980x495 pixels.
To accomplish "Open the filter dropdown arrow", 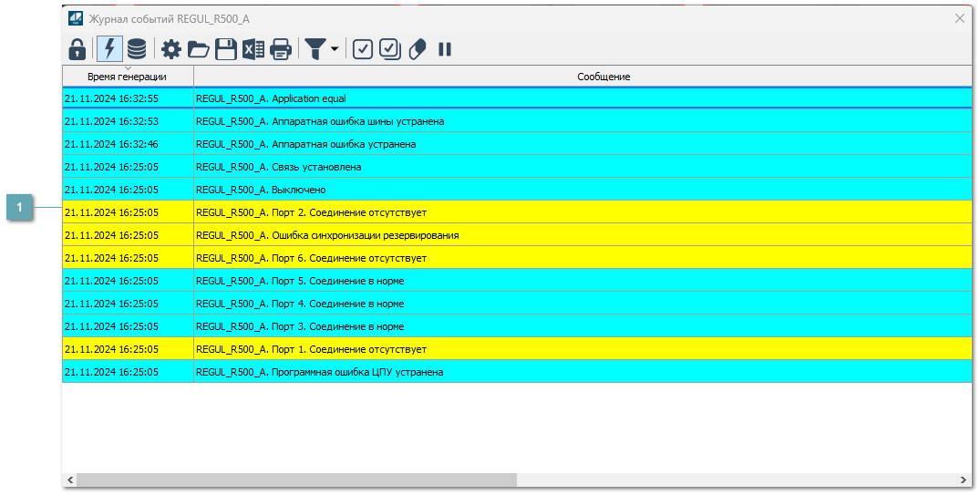I will pos(335,49).
